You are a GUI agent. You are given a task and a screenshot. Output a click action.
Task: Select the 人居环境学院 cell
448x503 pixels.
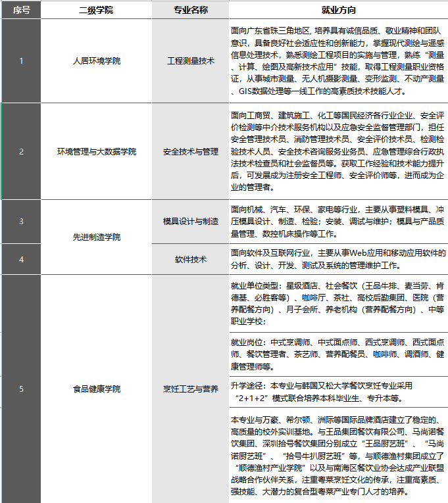97,60
